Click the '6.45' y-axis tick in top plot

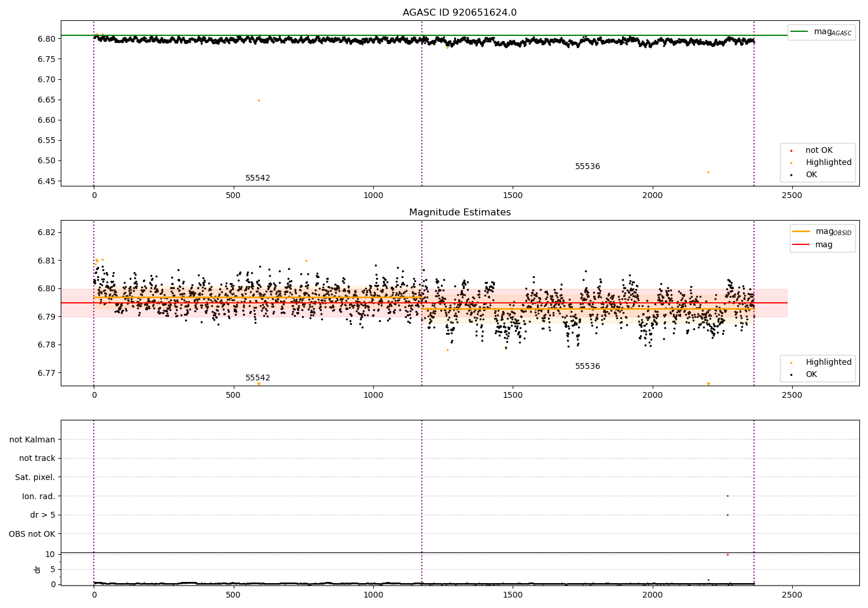pyautogui.click(x=46, y=181)
